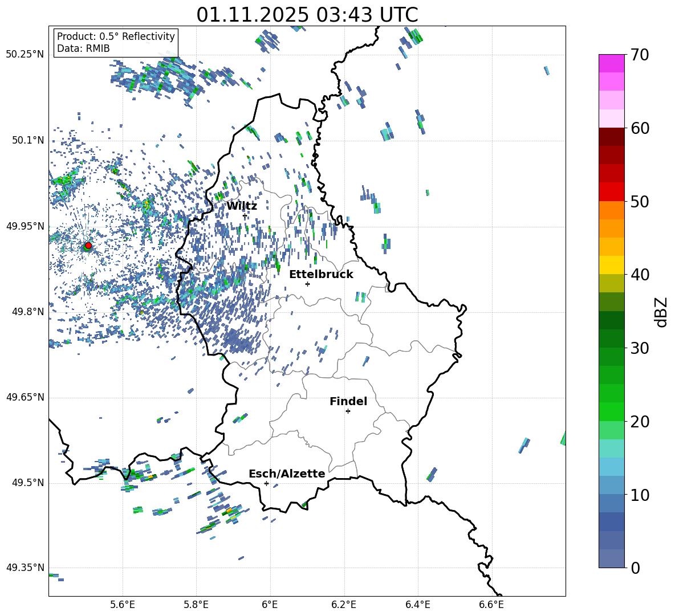Click the cross marker below Ettelbruck
The height and width of the screenshot is (616, 675).
point(307,284)
